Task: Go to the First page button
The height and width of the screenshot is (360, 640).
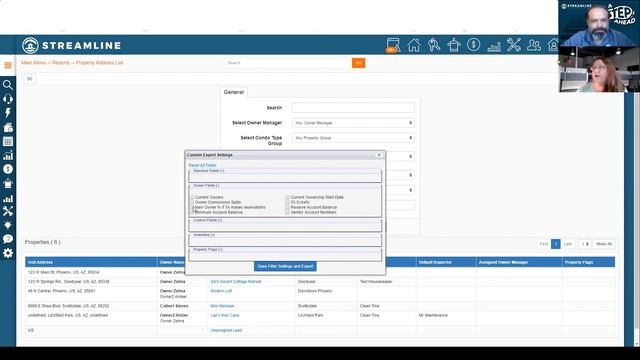Action: click(544, 244)
